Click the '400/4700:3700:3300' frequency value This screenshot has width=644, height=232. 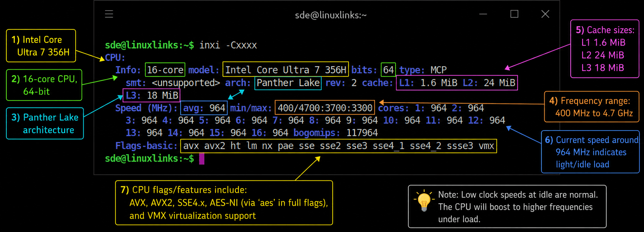click(x=325, y=108)
